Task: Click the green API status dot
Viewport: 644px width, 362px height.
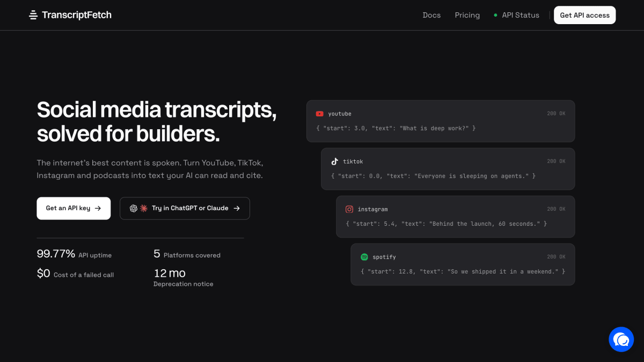Action: coord(495,16)
